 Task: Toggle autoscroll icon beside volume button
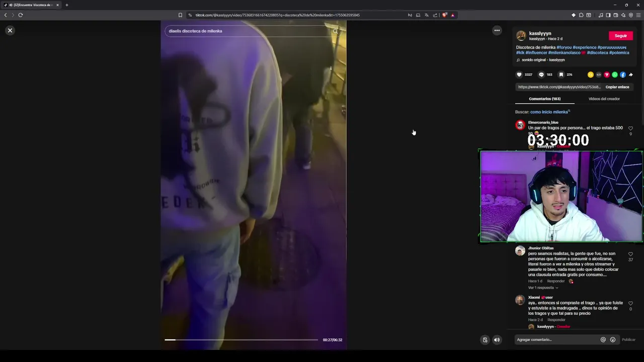click(x=485, y=340)
